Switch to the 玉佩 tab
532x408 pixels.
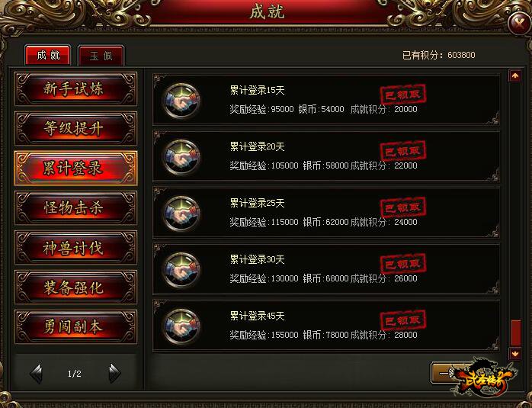pos(101,56)
